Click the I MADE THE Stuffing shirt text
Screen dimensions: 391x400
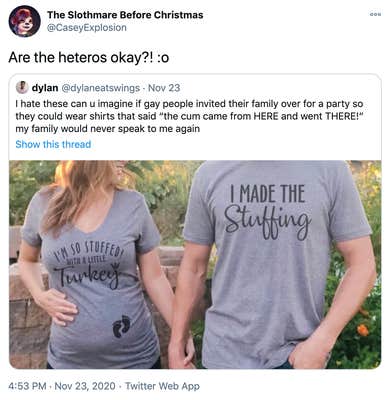267,212
